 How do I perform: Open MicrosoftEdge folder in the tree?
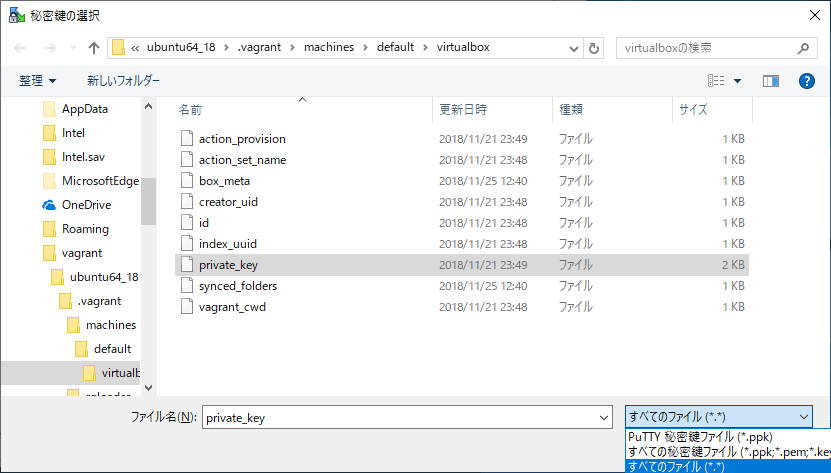100,181
